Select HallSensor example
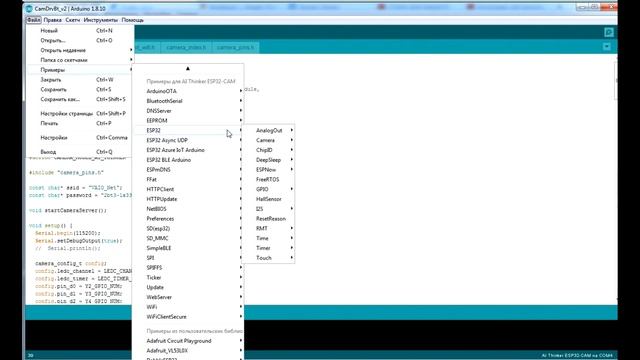This screenshot has width=640, height=360. click(269, 199)
